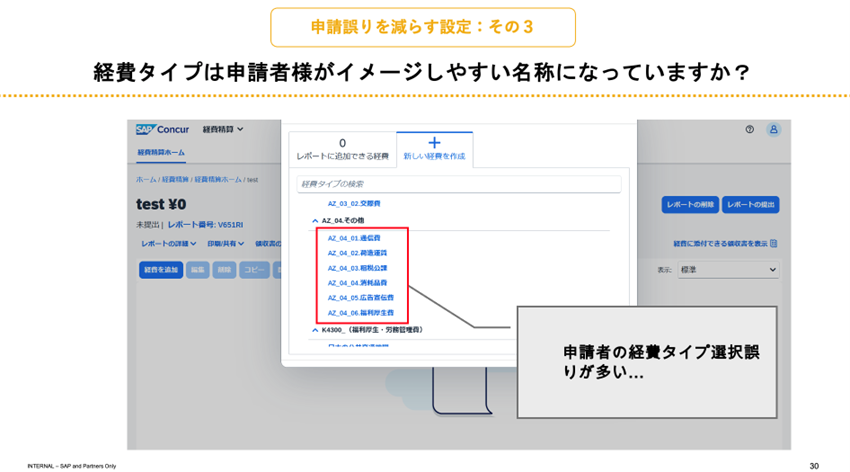Click the disabled 編集 button
The width and height of the screenshot is (850, 472).
198,270
